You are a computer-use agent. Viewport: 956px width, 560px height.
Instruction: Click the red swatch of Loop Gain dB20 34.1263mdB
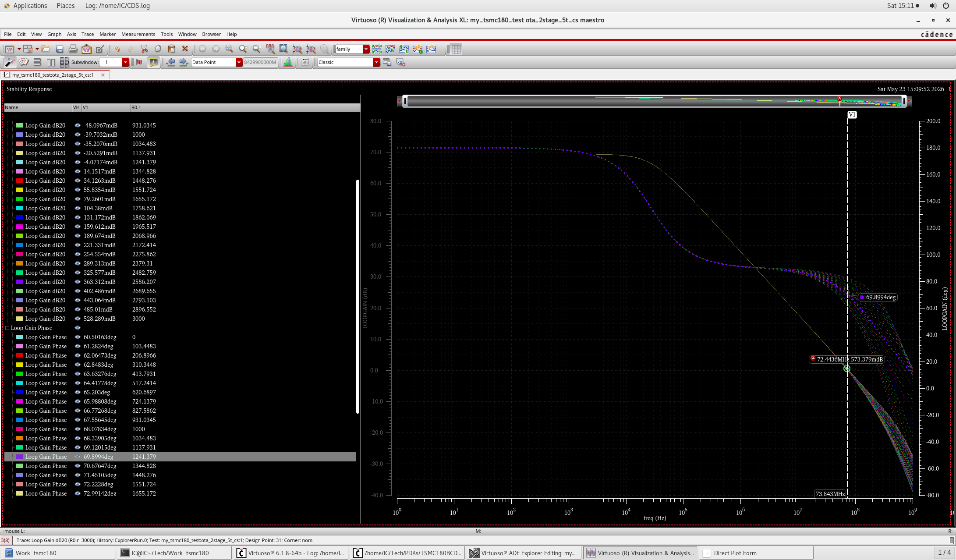coord(19,181)
